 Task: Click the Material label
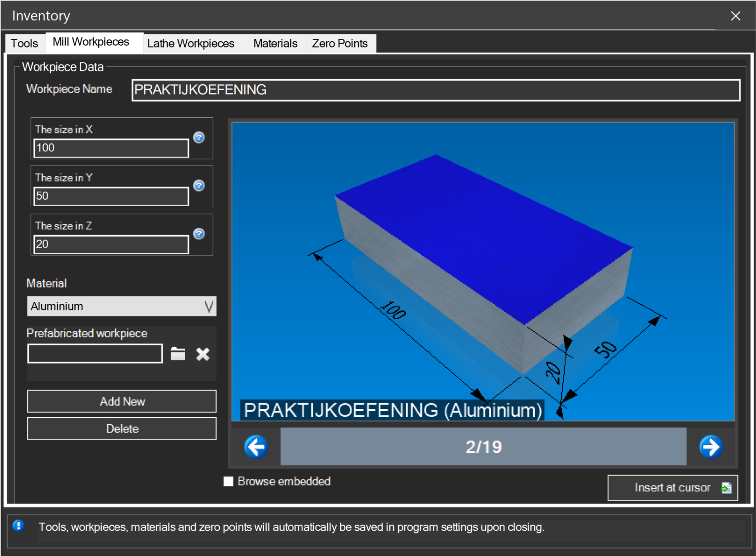(46, 283)
